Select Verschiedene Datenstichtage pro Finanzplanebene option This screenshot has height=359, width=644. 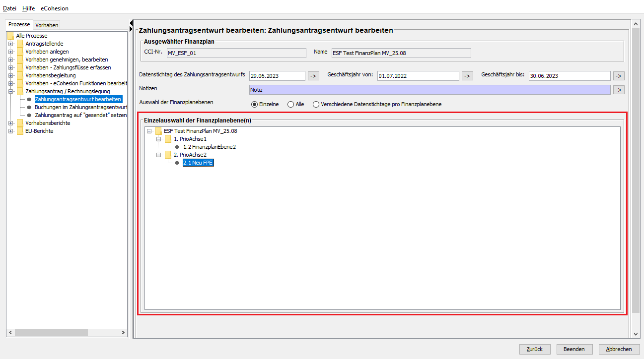[x=316, y=104]
